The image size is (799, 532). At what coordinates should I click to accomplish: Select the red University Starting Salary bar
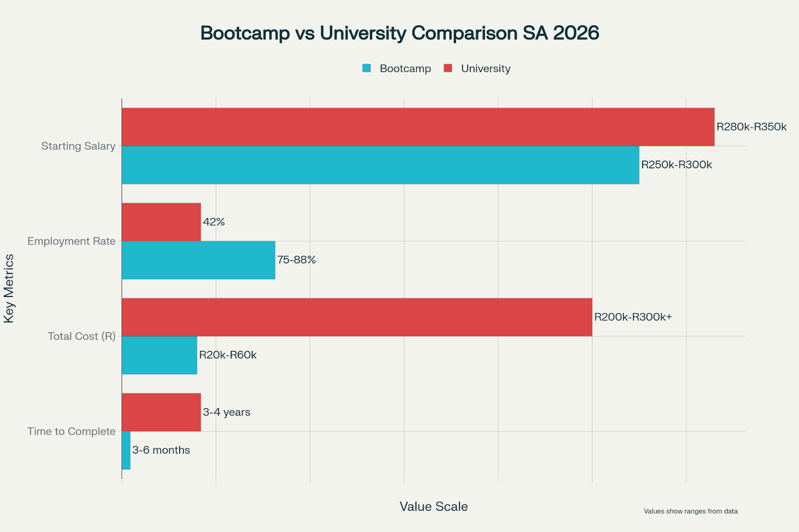(417, 127)
